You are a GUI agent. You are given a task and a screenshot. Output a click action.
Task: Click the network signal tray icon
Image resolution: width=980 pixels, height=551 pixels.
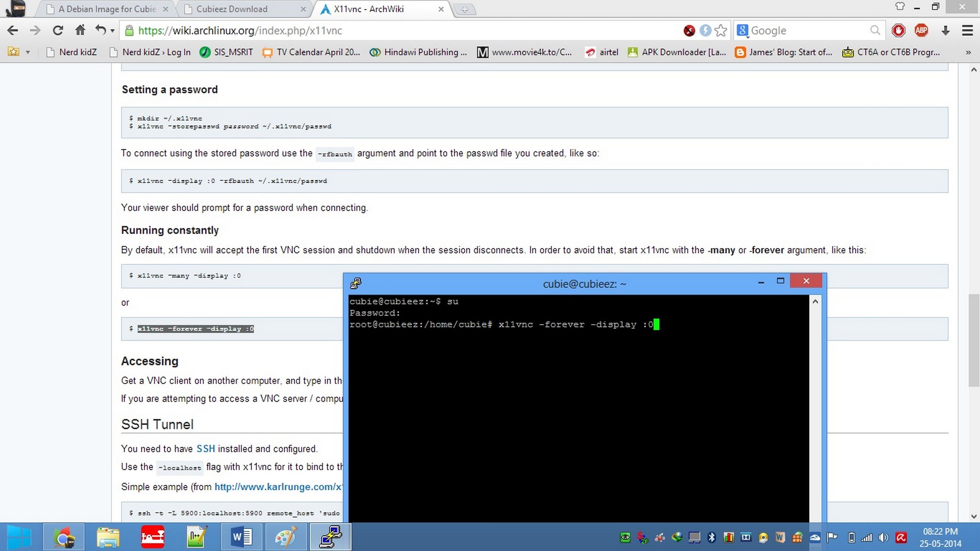867,538
